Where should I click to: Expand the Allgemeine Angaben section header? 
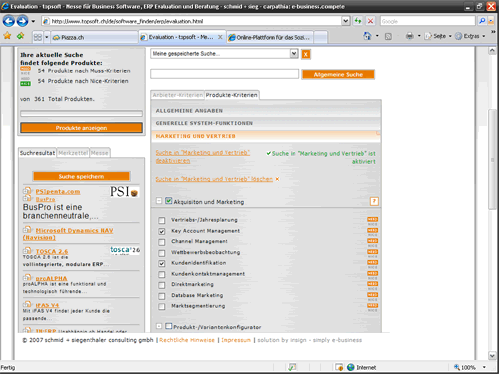pos(266,111)
